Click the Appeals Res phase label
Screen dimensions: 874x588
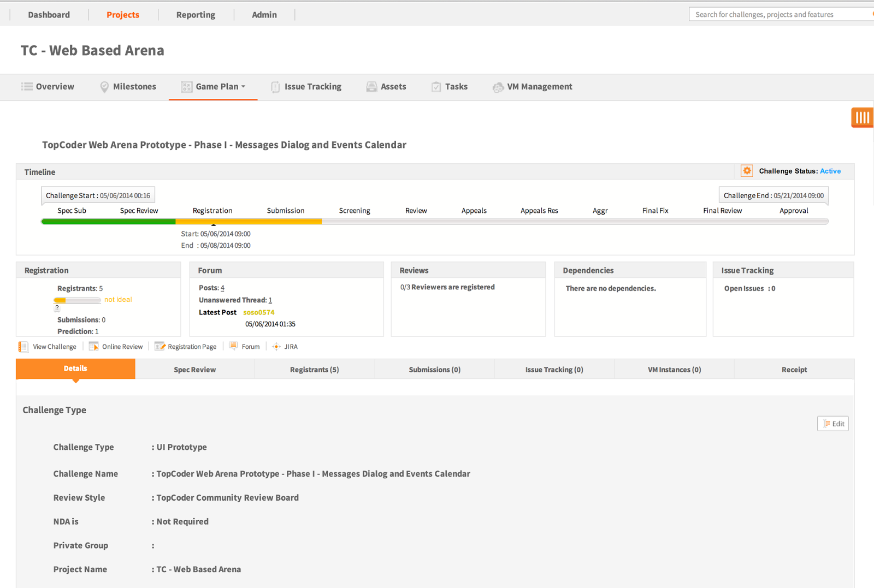pyautogui.click(x=539, y=211)
